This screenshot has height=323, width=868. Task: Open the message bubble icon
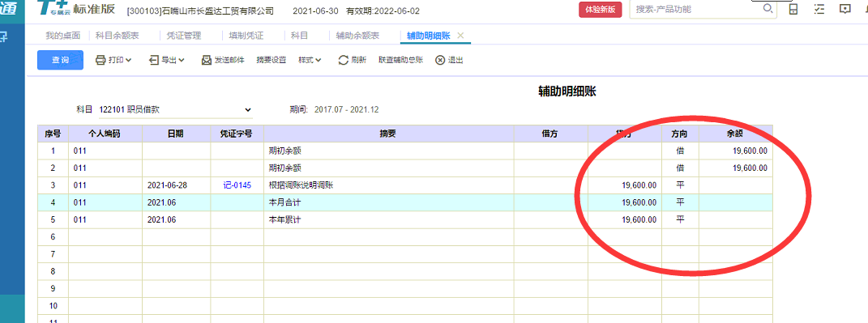coord(844,9)
